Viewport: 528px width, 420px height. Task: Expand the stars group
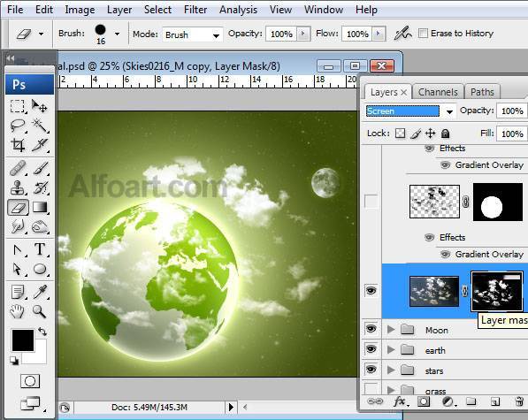(391, 370)
